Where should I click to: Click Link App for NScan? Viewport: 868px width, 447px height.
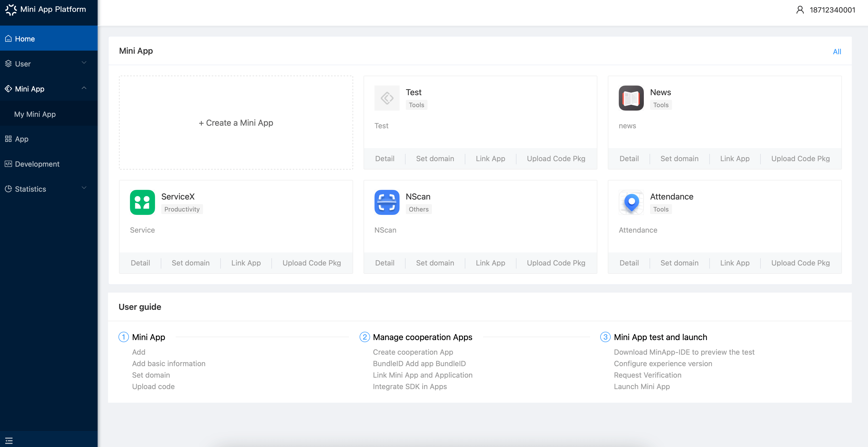coord(490,263)
